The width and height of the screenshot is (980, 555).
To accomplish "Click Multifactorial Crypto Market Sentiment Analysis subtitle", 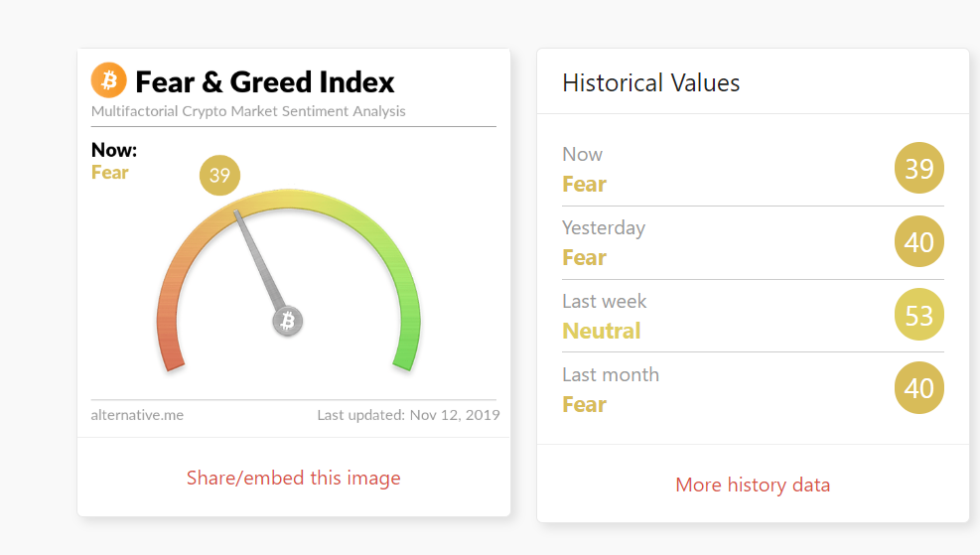I will [x=248, y=111].
